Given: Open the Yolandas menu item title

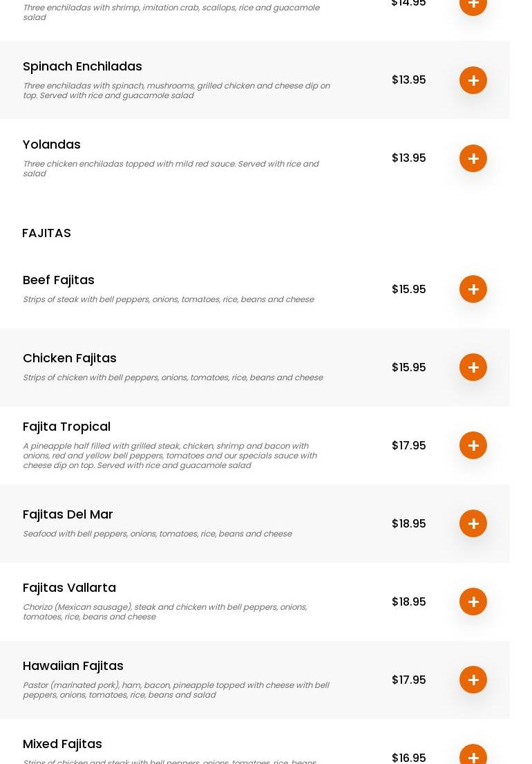Looking at the screenshot, I should click(x=52, y=145).
